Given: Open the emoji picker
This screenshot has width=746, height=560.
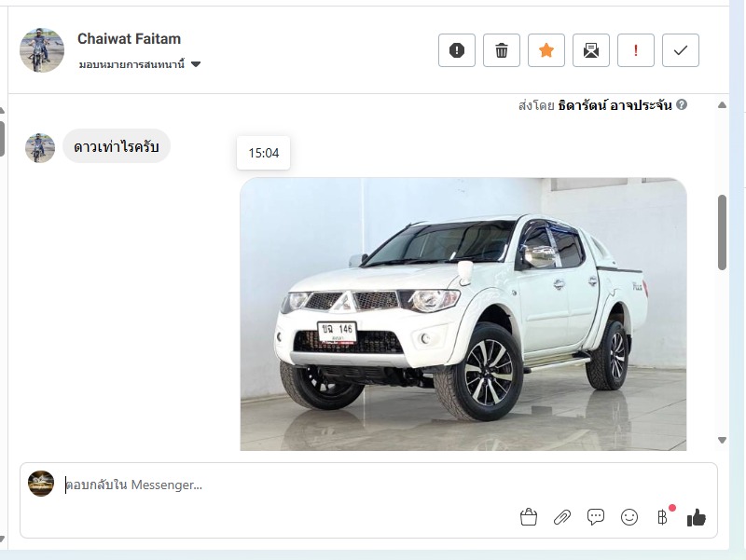Looking at the screenshot, I should [x=629, y=517].
